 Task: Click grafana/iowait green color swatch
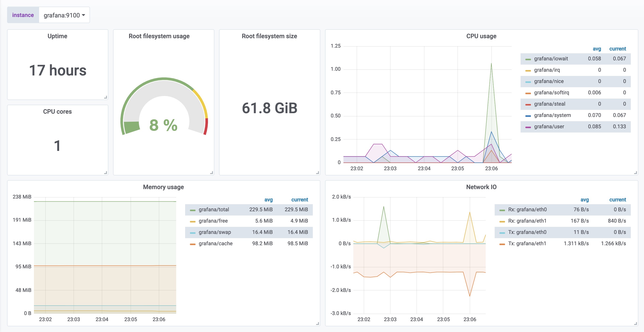click(x=528, y=59)
